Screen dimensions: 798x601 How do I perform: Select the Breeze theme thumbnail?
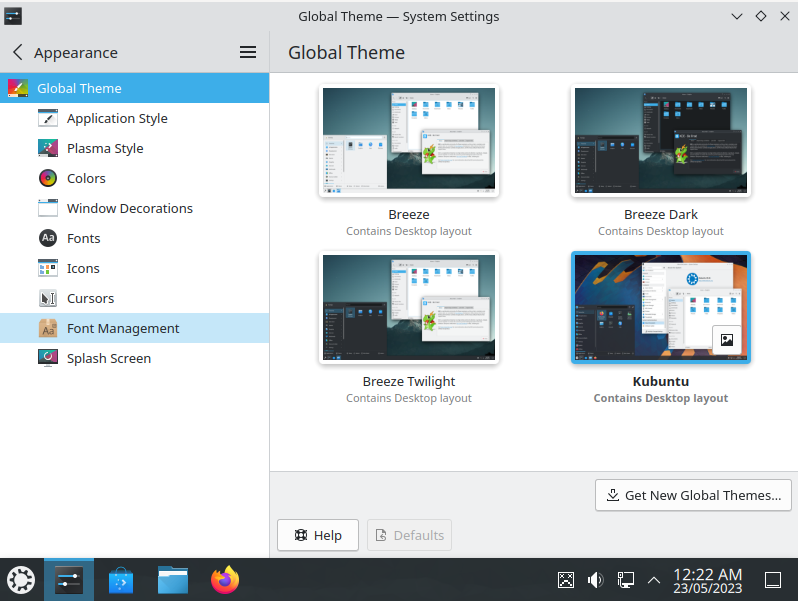coord(409,140)
